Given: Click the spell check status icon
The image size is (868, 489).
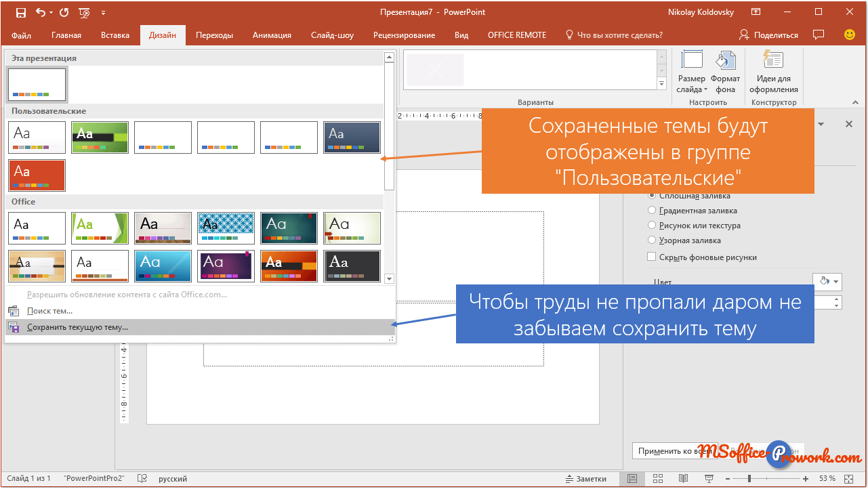Looking at the screenshot, I should (x=142, y=479).
